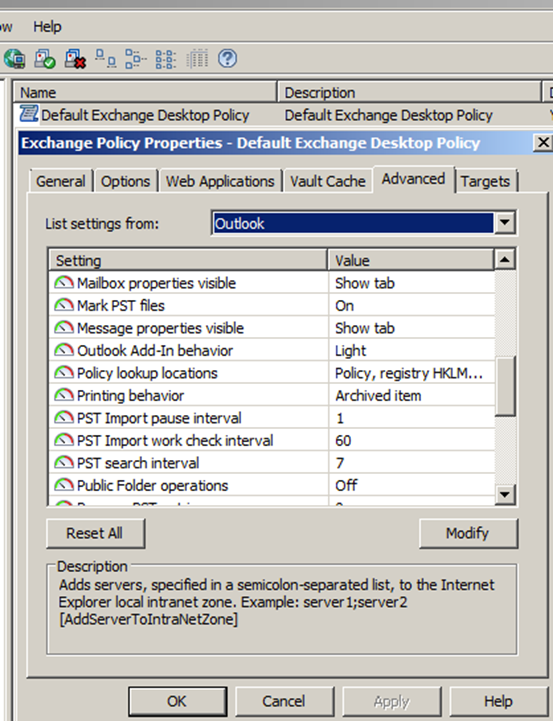Click the Modify button
Viewport: 553px width, 721px height.
coord(468,533)
